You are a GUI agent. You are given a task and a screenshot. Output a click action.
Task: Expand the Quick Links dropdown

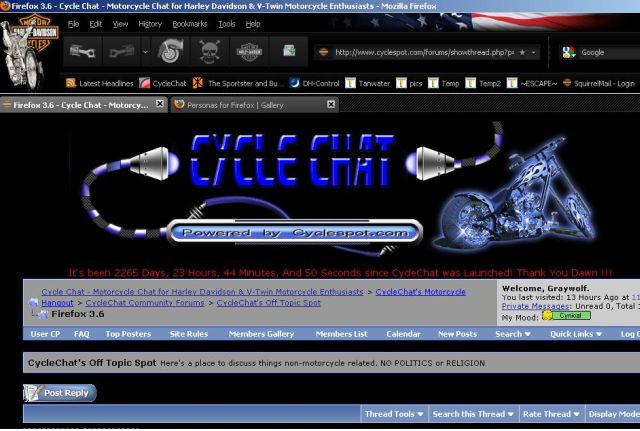[x=576, y=334]
